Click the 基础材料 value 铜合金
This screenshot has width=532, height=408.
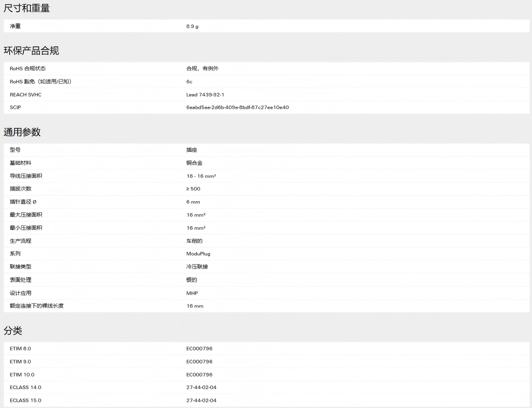click(x=194, y=163)
